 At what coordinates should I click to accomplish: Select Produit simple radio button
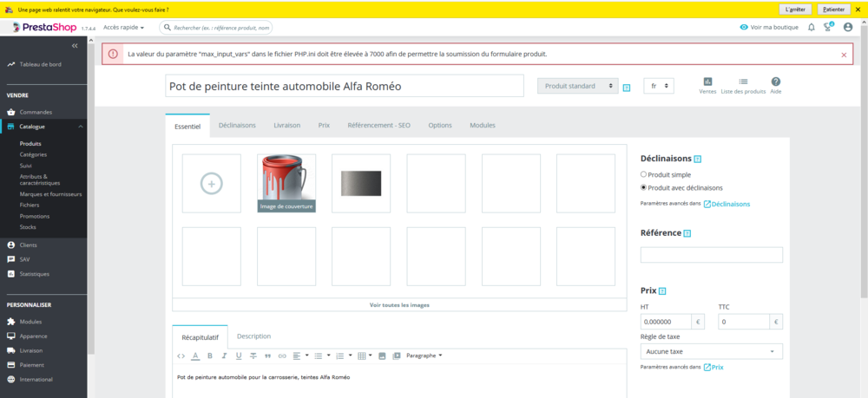coord(643,174)
